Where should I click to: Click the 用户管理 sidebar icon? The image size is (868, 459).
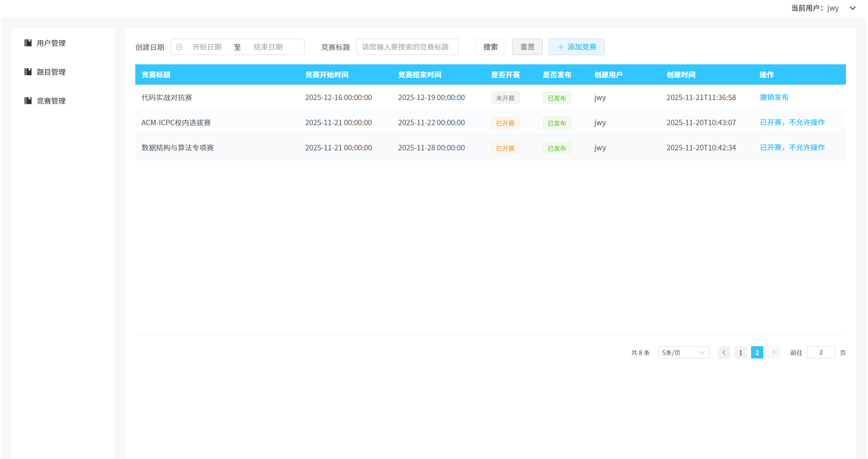pyautogui.click(x=28, y=43)
